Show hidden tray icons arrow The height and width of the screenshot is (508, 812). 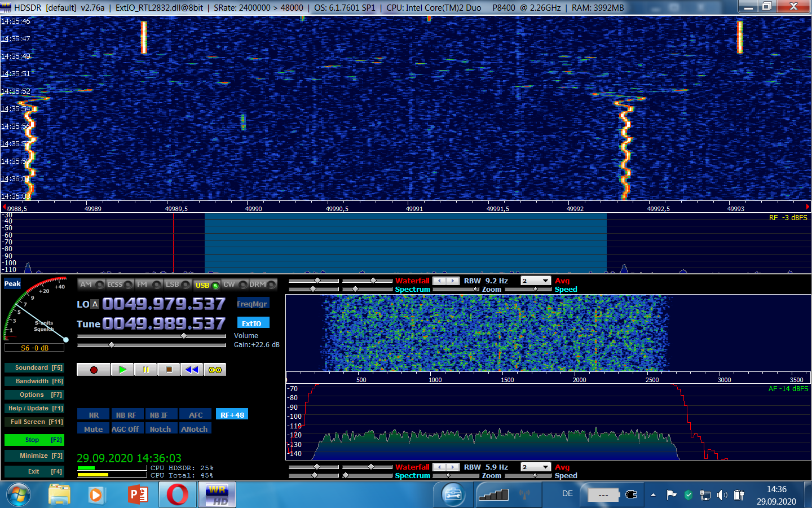[653, 495]
